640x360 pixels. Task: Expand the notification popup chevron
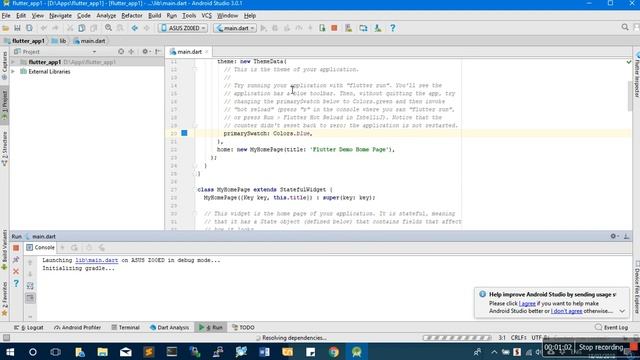[x=622, y=311]
